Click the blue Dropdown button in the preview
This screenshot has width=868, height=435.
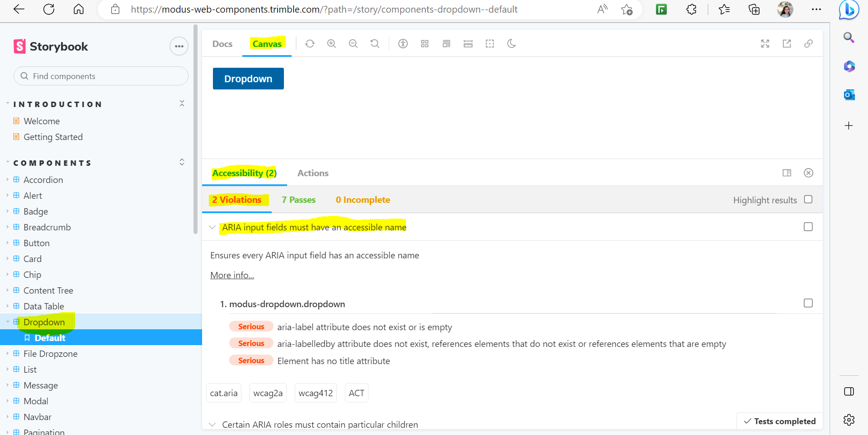click(x=248, y=78)
